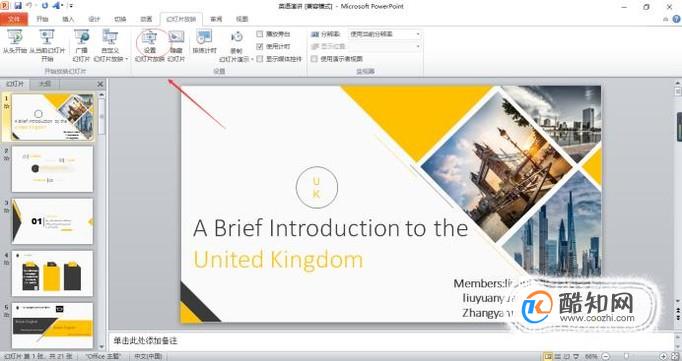This screenshot has width=682, height=361.
Task: Click the zoom slider handle in status bar
Action: pos(626,356)
